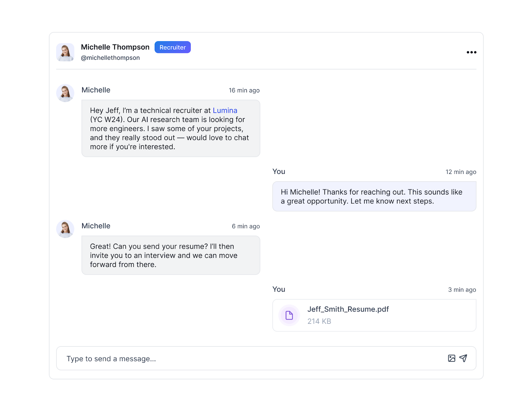
Task: Click the '16 min ago' timestamp
Action: (x=244, y=90)
